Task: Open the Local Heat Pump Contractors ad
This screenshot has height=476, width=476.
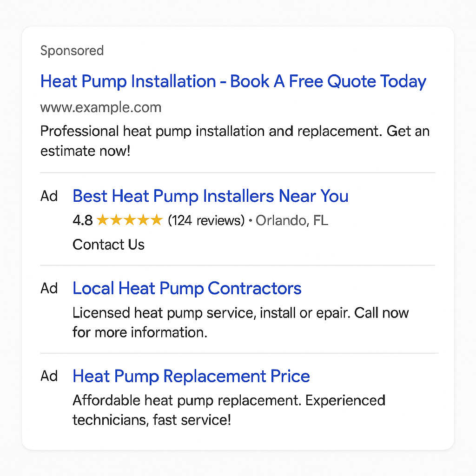Action: [186, 288]
